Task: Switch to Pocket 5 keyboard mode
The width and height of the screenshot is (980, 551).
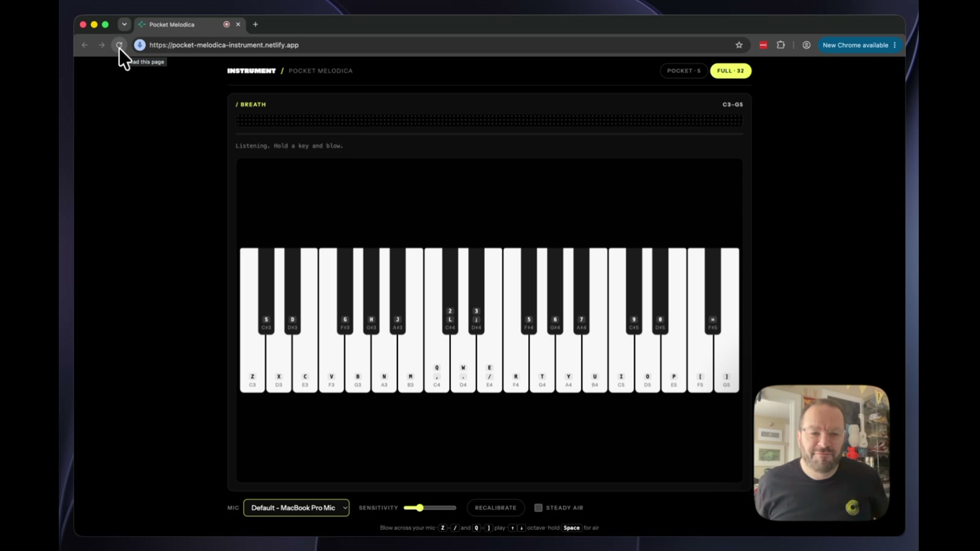Action: (x=684, y=70)
